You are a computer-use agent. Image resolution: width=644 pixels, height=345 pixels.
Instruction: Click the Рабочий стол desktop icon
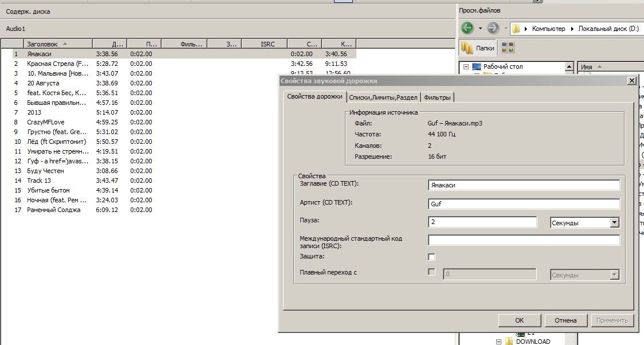pyautogui.click(x=477, y=66)
